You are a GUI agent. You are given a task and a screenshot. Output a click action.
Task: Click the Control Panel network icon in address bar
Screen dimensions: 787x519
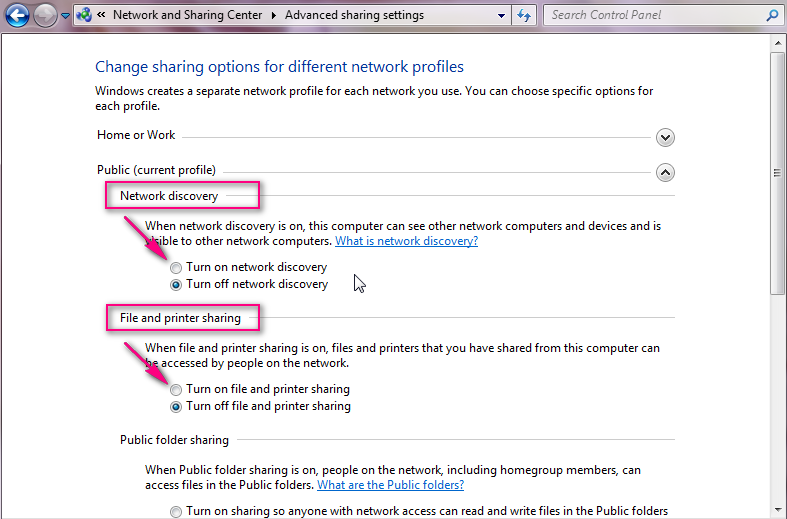coord(84,15)
